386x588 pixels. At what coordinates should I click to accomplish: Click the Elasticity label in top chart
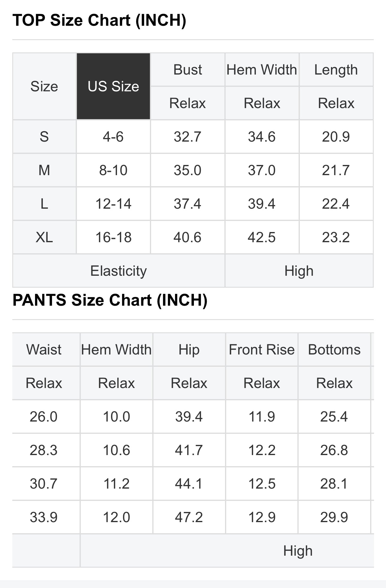coord(118,271)
